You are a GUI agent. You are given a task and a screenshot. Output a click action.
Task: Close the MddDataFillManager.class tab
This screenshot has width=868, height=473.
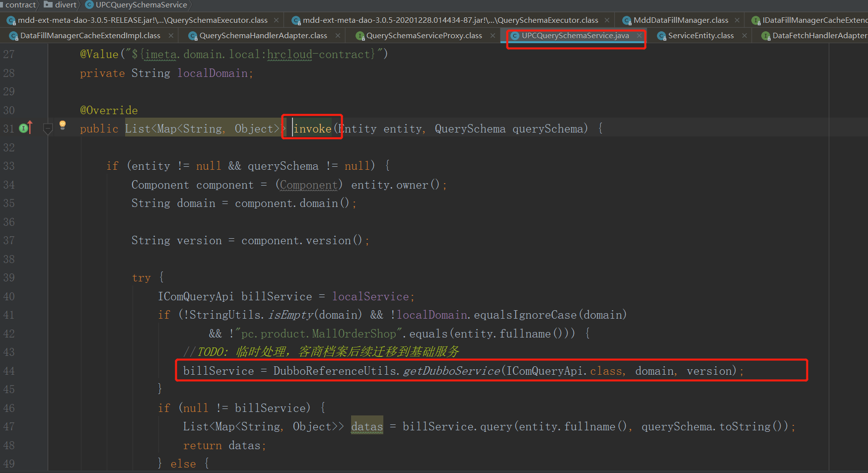tap(737, 20)
